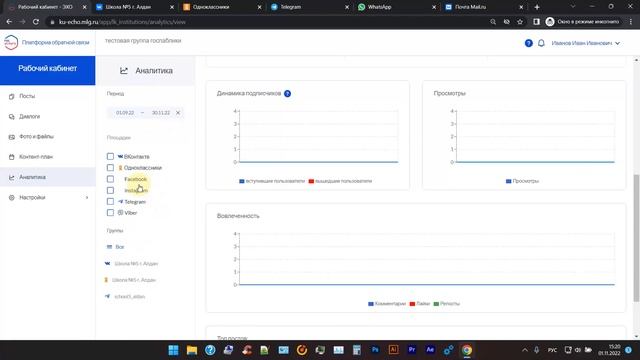The image size is (640, 360).
Task: Check the Facebook platform checkbox
Action: click(110, 179)
